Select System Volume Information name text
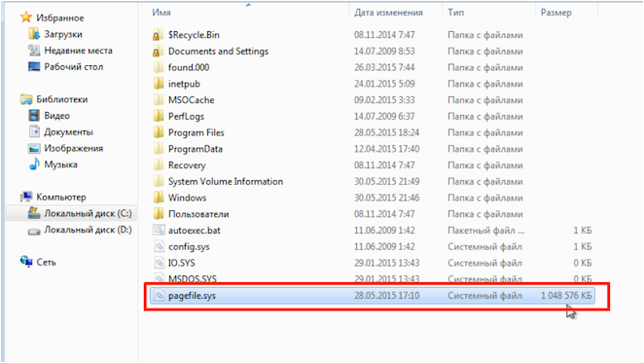 226,181
